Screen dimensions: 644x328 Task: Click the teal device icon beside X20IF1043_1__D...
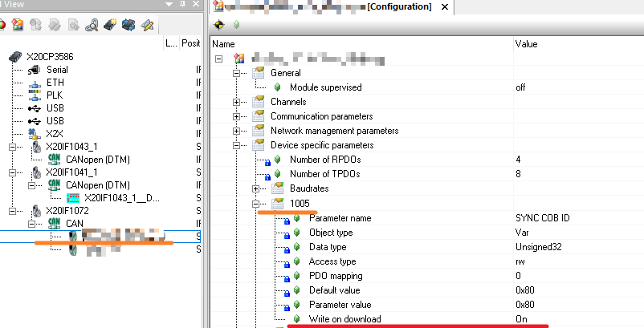(x=73, y=198)
